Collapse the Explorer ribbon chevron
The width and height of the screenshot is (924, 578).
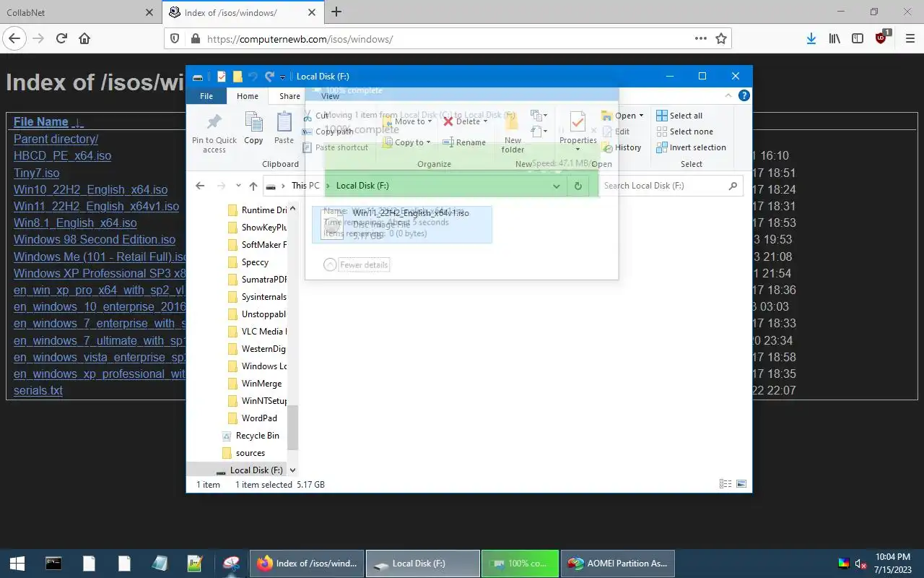tap(728, 95)
